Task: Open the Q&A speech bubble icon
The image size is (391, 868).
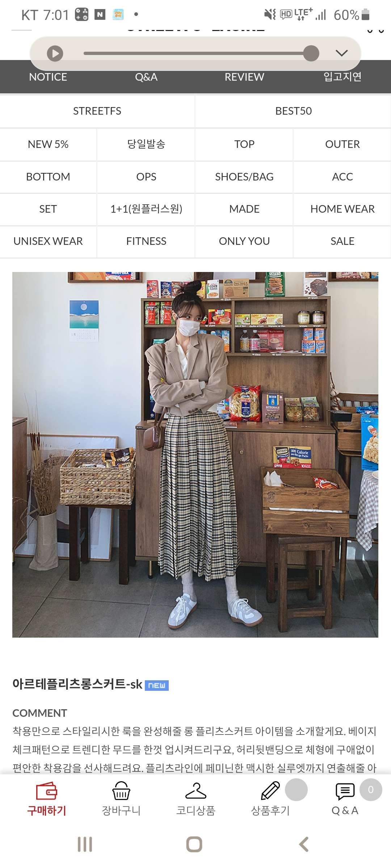Action: [x=345, y=791]
